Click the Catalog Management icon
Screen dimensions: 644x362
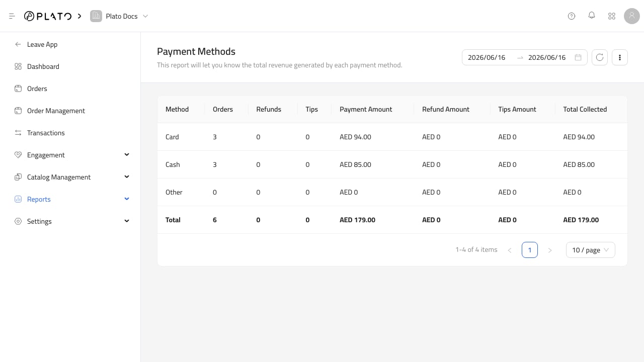pyautogui.click(x=18, y=177)
